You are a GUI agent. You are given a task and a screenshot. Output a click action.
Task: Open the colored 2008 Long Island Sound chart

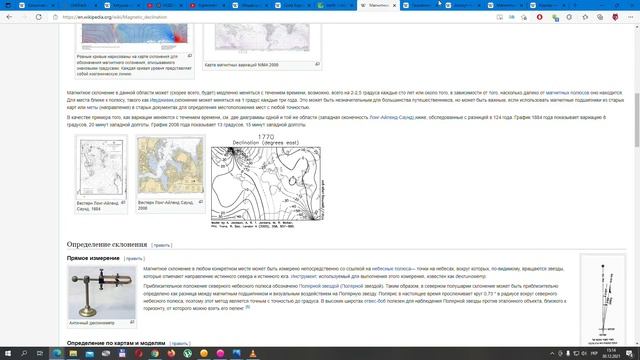(171, 165)
